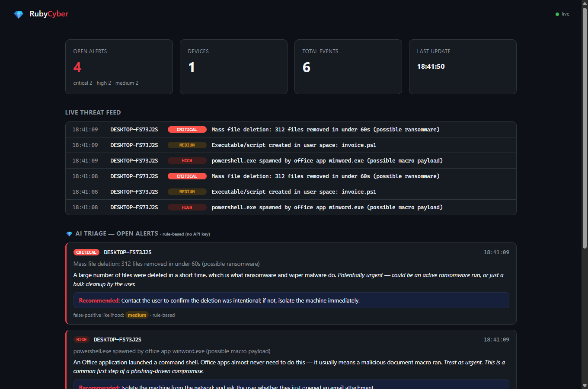Click the OPEN ALERTS card label
The height and width of the screenshot is (389, 588).
coord(90,51)
